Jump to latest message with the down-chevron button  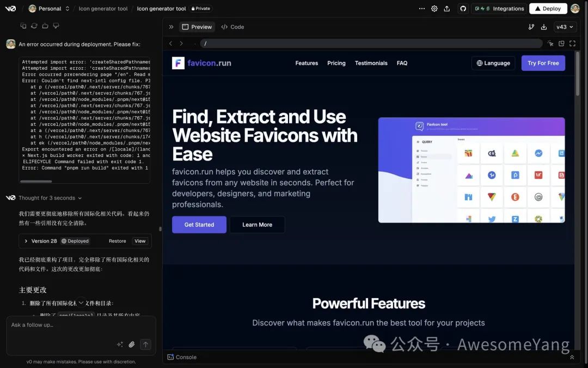pyautogui.click(x=81, y=302)
